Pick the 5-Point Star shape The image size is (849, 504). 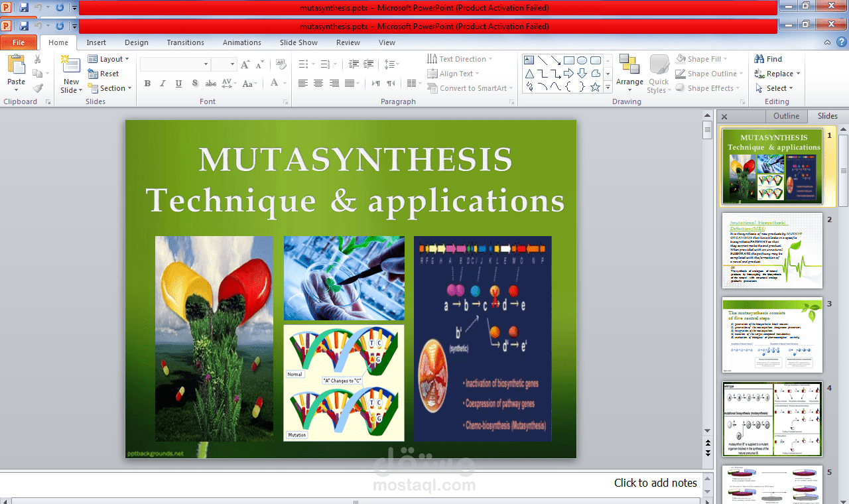(x=595, y=87)
